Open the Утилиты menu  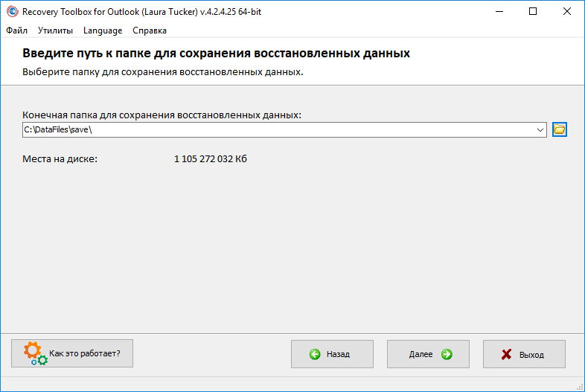pyautogui.click(x=55, y=30)
